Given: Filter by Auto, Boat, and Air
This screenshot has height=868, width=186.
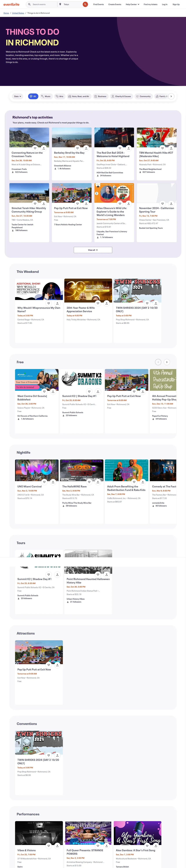Looking at the screenshot, I should [x=79, y=96].
